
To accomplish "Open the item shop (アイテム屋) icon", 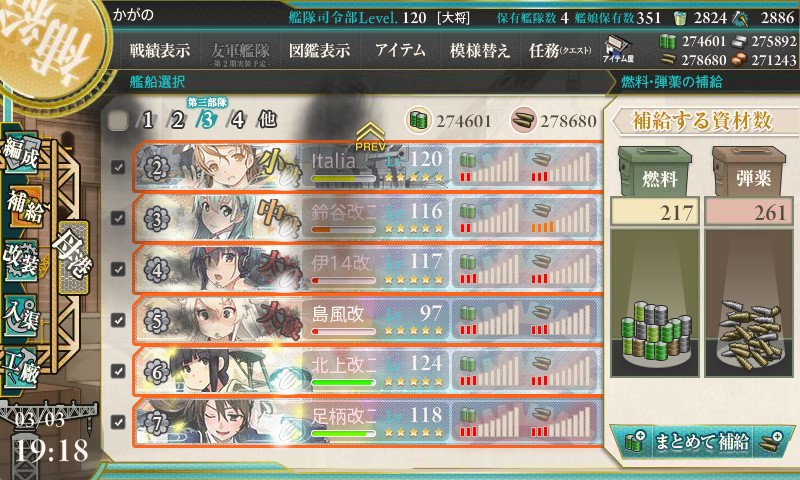I will (x=618, y=49).
